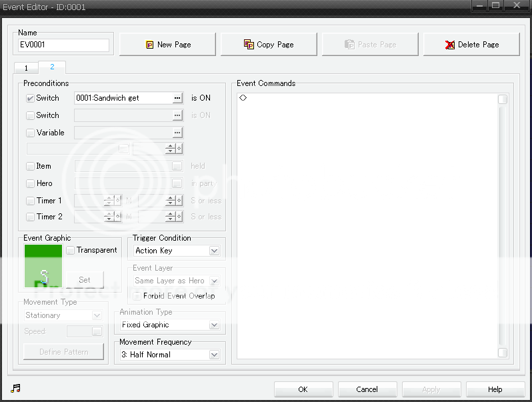Click the Delete Page icon button
The height and width of the screenshot is (402, 532).
[471, 45]
